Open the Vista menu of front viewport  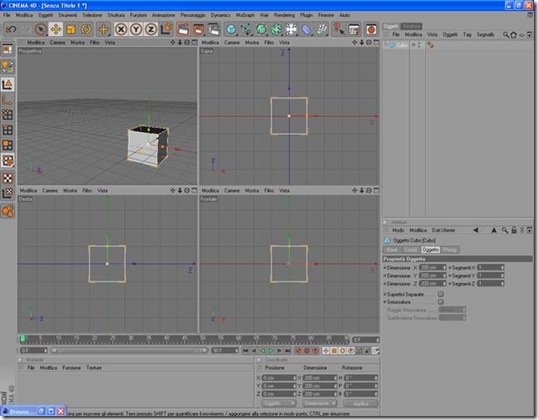(284, 190)
